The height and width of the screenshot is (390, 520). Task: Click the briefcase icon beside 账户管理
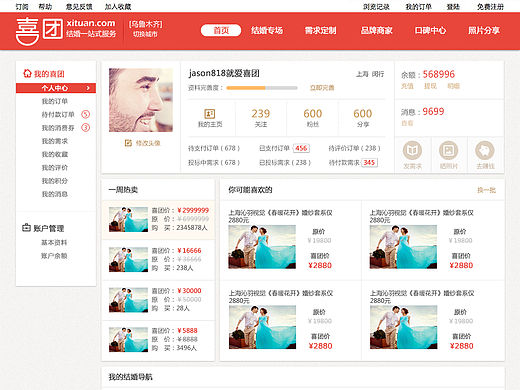pos(26,228)
